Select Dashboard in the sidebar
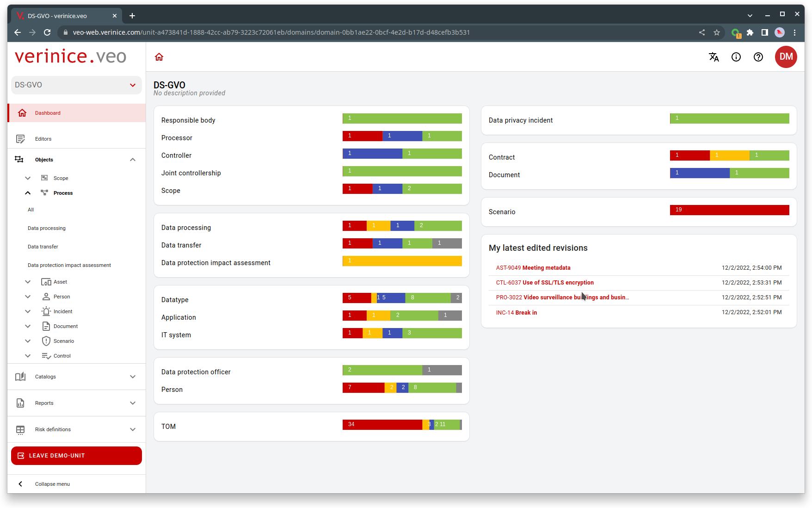 [x=77, y=113]
